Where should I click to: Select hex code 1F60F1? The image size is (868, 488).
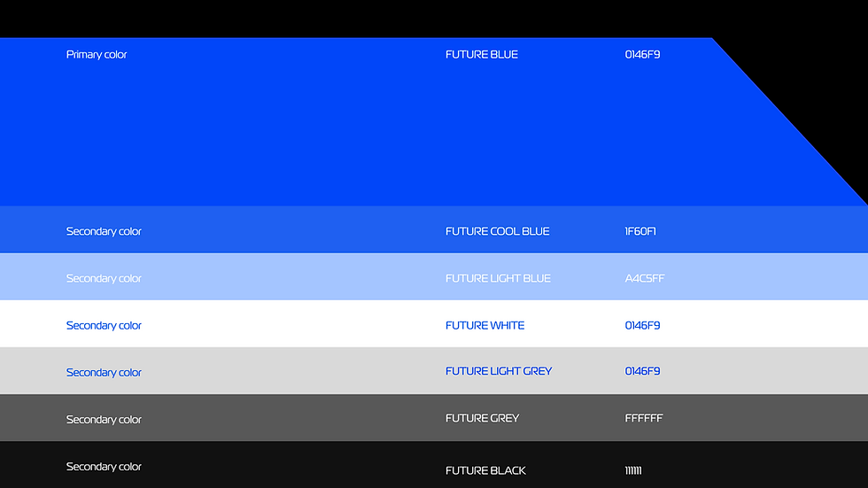click(x=640, y=231)
